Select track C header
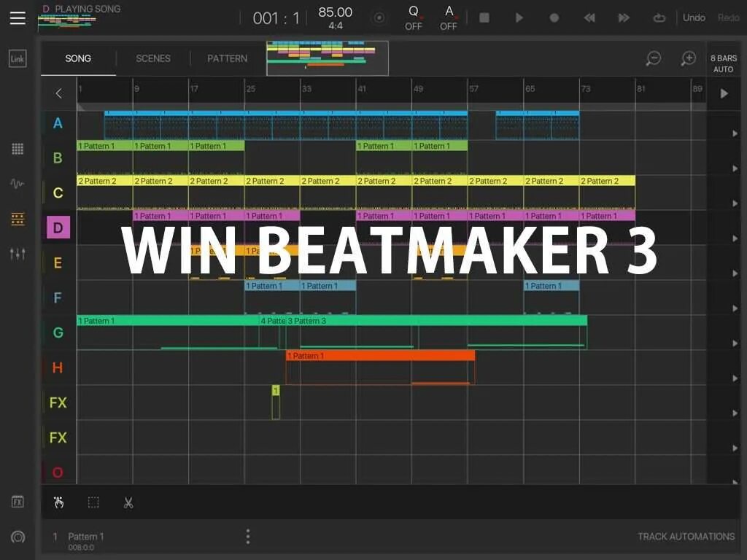 click(x=58, y=192)
